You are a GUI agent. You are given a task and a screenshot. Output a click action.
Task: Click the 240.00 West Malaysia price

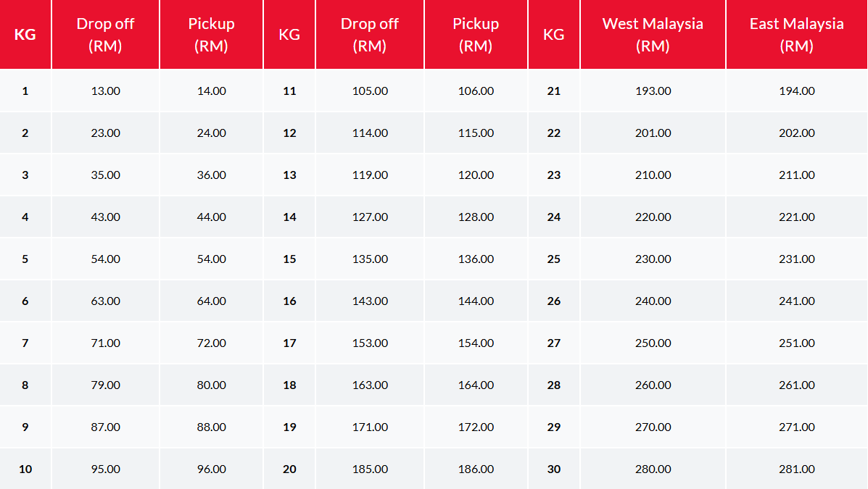tap(653, 301)
